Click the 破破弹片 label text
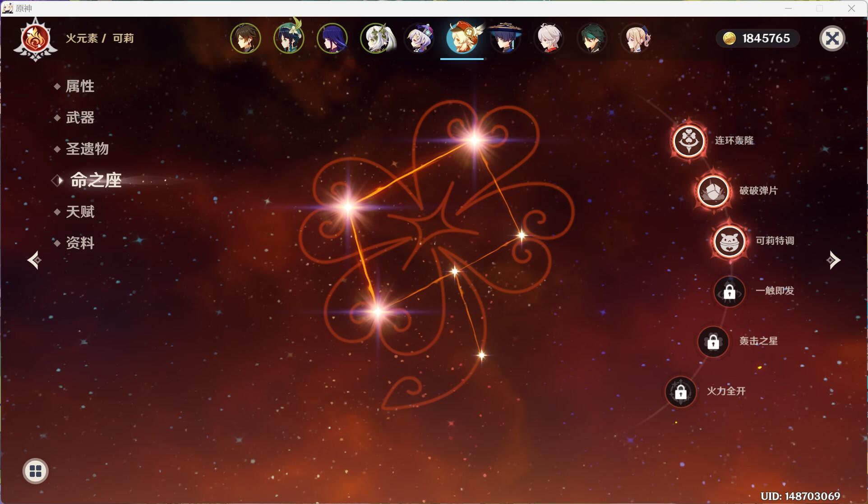The width and height of the screenshot is (868, 504). 758,191
